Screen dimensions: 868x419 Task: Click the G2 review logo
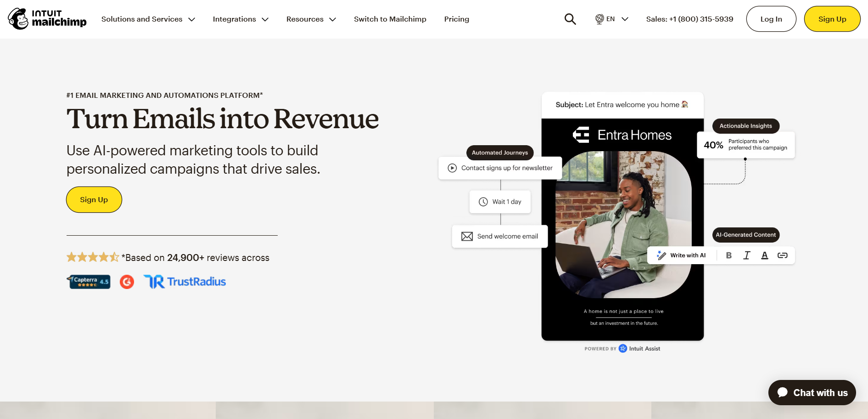127,282
